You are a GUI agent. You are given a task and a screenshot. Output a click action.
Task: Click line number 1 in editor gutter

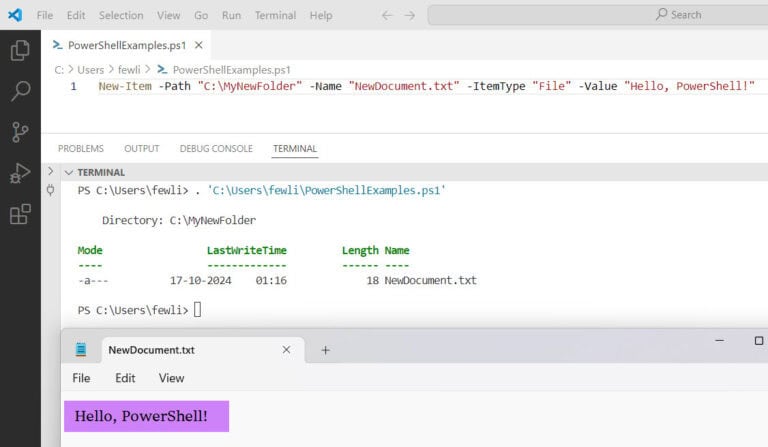73,87
